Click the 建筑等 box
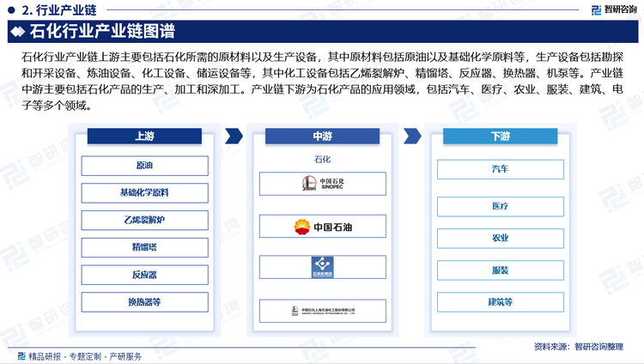 [501, 302]
